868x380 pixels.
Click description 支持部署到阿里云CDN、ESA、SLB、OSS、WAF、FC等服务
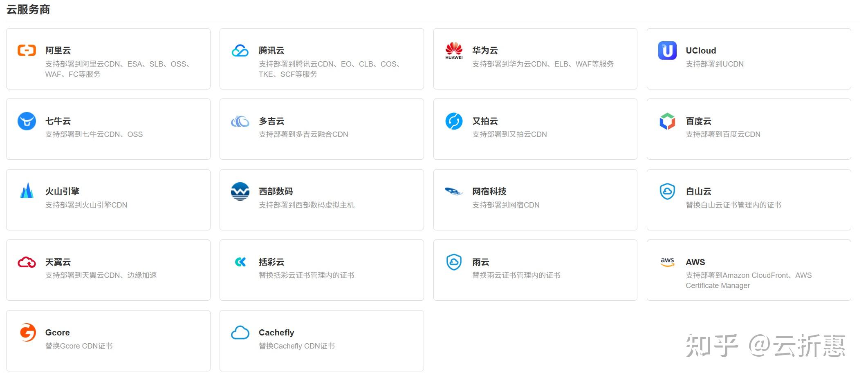click(118, 69)
